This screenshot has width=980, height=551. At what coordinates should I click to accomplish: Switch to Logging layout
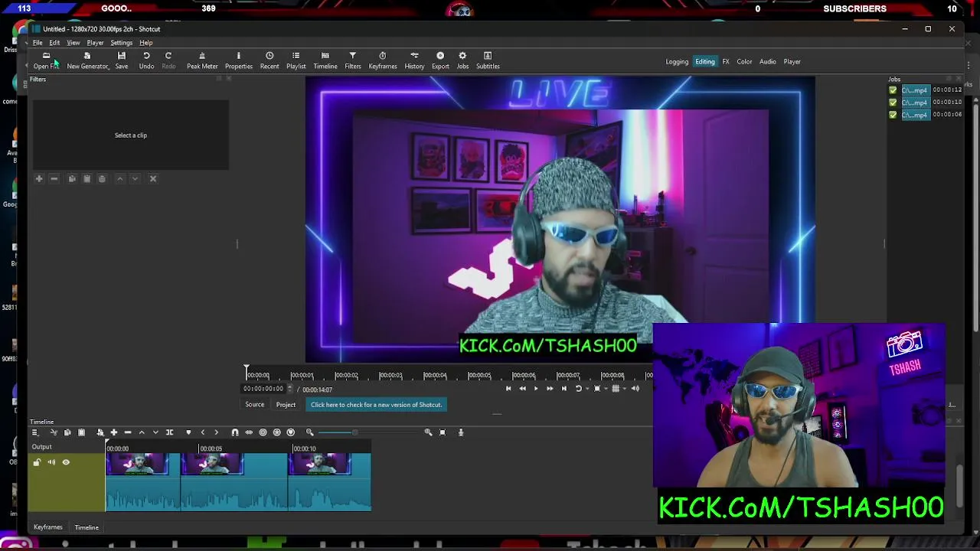677,62
